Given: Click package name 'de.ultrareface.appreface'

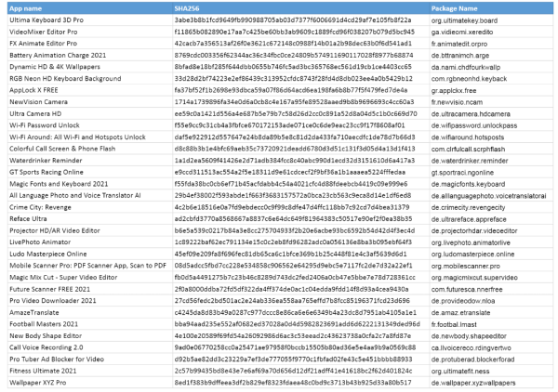Looking at the screenshot, I should [469, 219].
